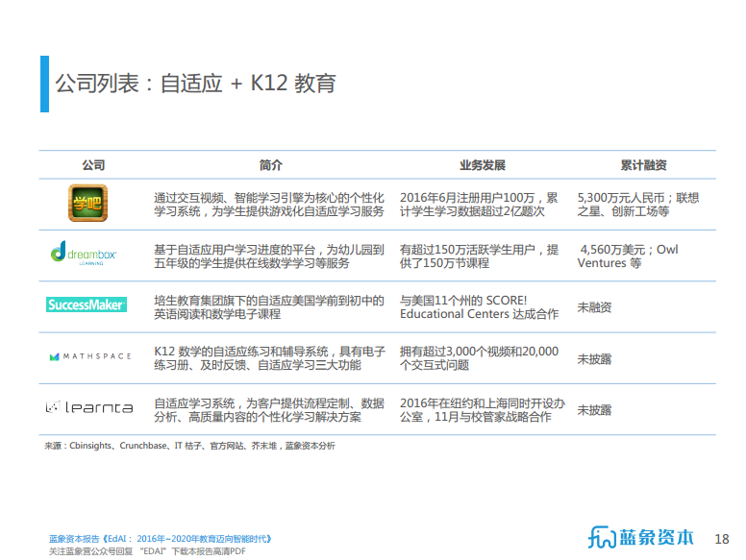746x560 pixels.
Task: Click the 学吧 green app logo
Action: coord(88,203)
